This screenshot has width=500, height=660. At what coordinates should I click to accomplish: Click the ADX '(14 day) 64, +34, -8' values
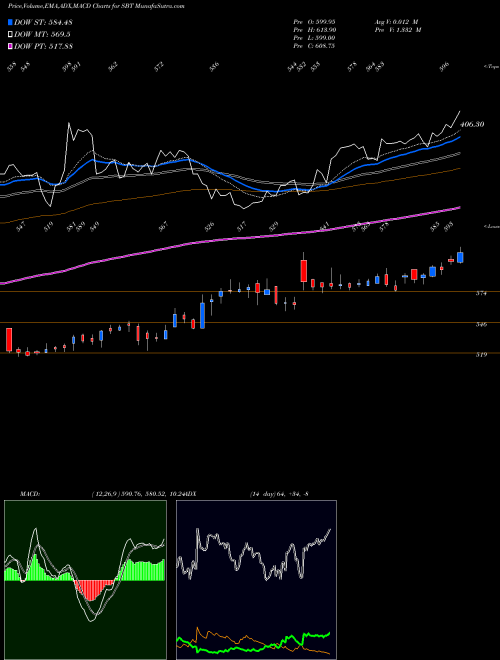pyautogui.click(x=279, y=494)
